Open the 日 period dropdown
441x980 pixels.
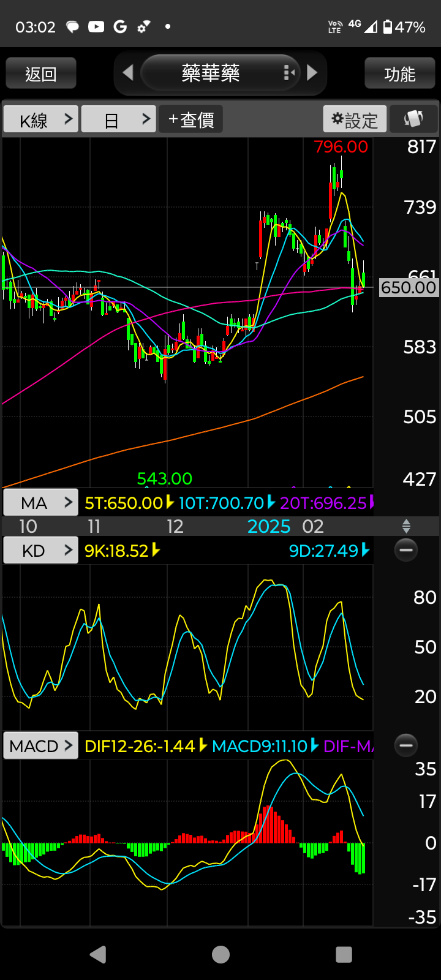coord(118,119)
